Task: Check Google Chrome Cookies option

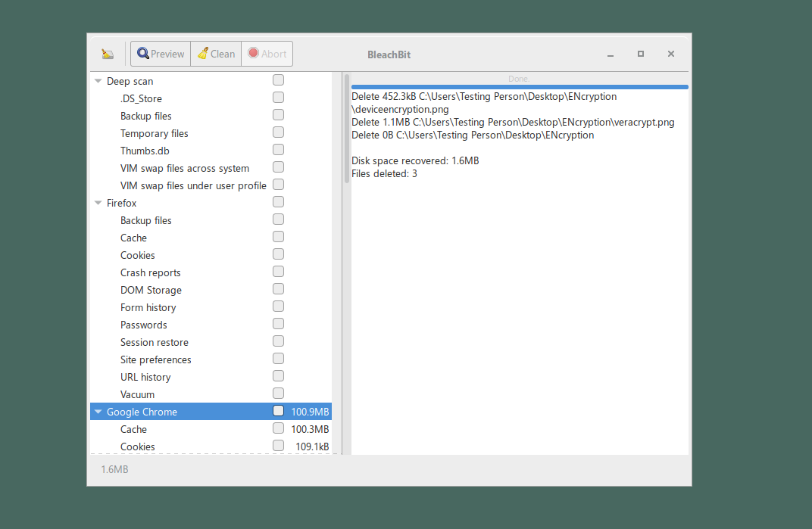Action: tap(278, 446)
